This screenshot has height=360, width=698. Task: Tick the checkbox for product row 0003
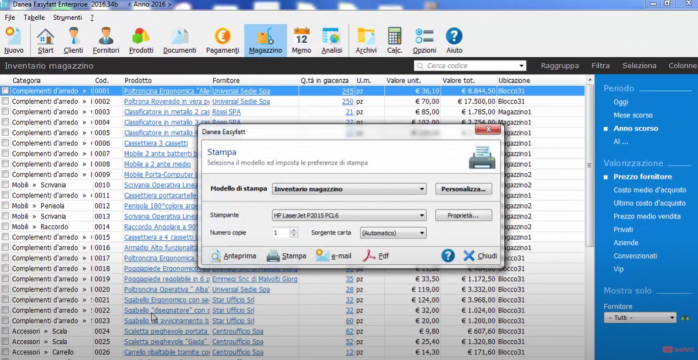tap(5, 112)
